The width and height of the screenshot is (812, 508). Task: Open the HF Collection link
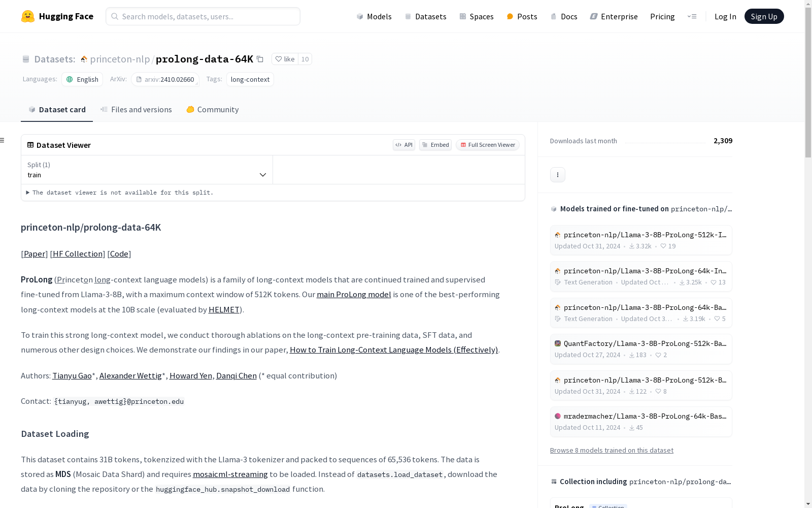(78, 253)
